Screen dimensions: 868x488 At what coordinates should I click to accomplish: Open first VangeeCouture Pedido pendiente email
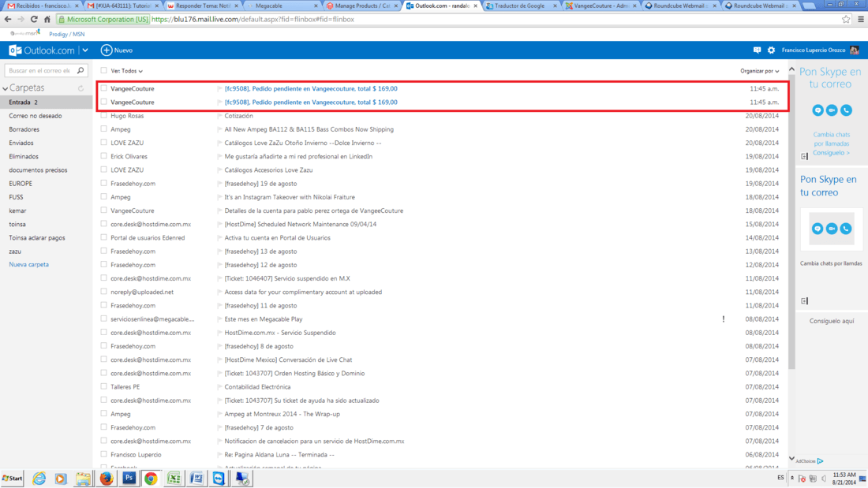[311, 88]
